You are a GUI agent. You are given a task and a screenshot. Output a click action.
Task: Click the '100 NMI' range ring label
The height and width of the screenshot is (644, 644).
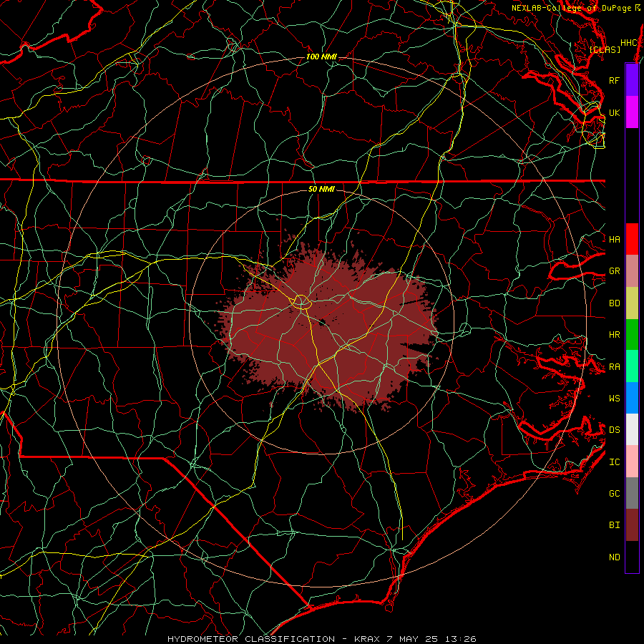point(321,57)
